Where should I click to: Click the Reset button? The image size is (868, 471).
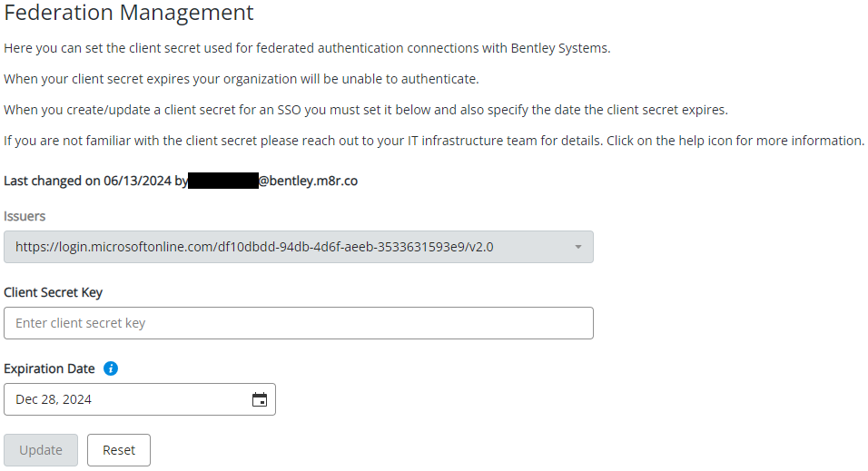pos(118,450)
